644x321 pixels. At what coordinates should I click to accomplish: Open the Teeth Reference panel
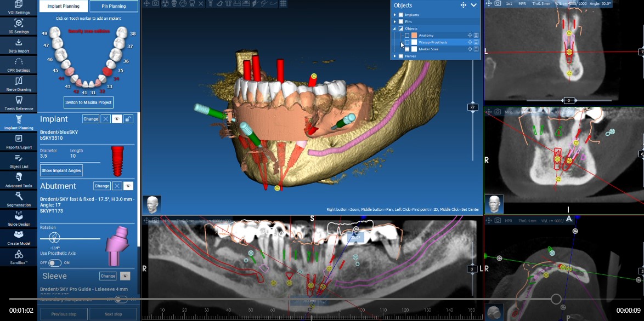pyautogui.click(x=19, y=103)
